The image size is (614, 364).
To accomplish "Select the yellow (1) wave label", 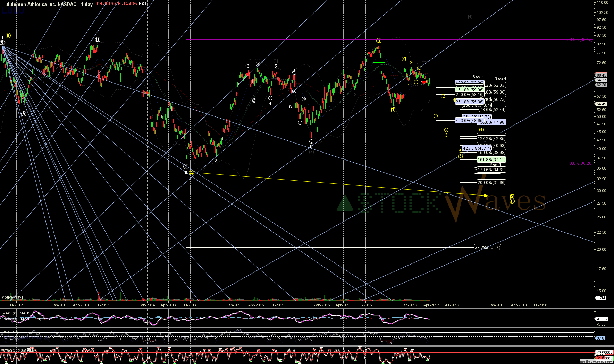I will 393,109.
